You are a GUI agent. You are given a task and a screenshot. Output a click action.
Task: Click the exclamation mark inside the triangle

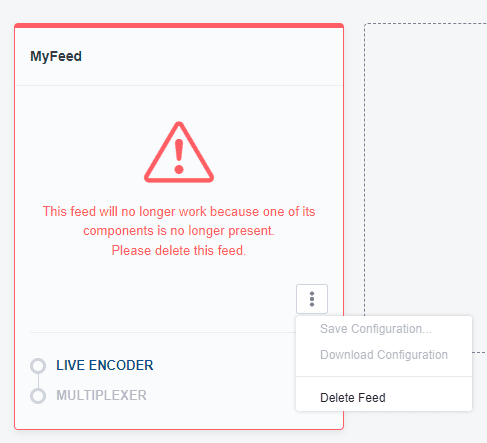(x=179, y=156)
